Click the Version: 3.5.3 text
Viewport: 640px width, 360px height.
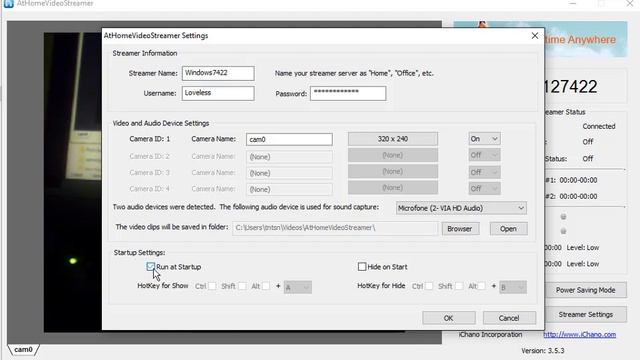(x=542, y=351)
